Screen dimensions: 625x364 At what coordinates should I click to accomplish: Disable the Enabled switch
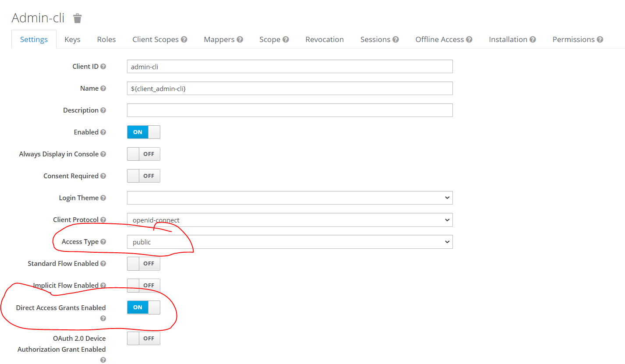tap(143, 132)
